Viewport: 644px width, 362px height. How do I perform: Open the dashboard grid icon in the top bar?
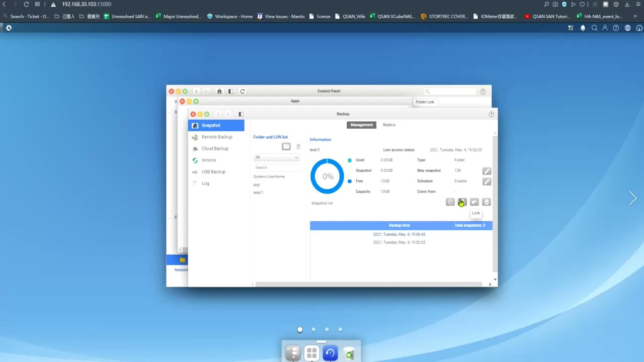point(571,28)
